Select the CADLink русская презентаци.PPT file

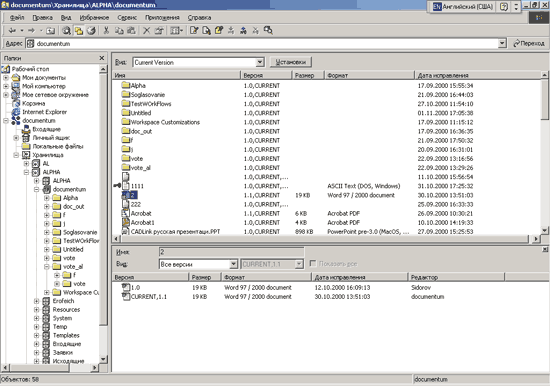pyautogui.click(x=175, y=232)
